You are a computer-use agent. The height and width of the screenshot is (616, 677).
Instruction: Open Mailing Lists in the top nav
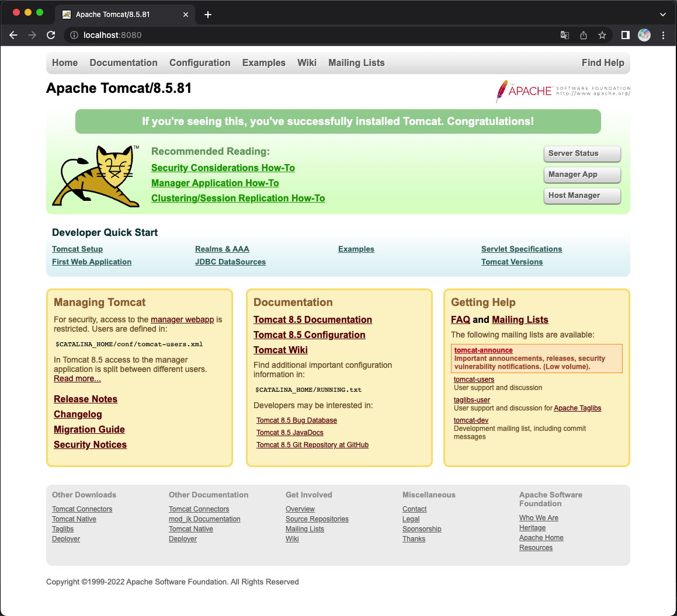[x=356, y=62]
